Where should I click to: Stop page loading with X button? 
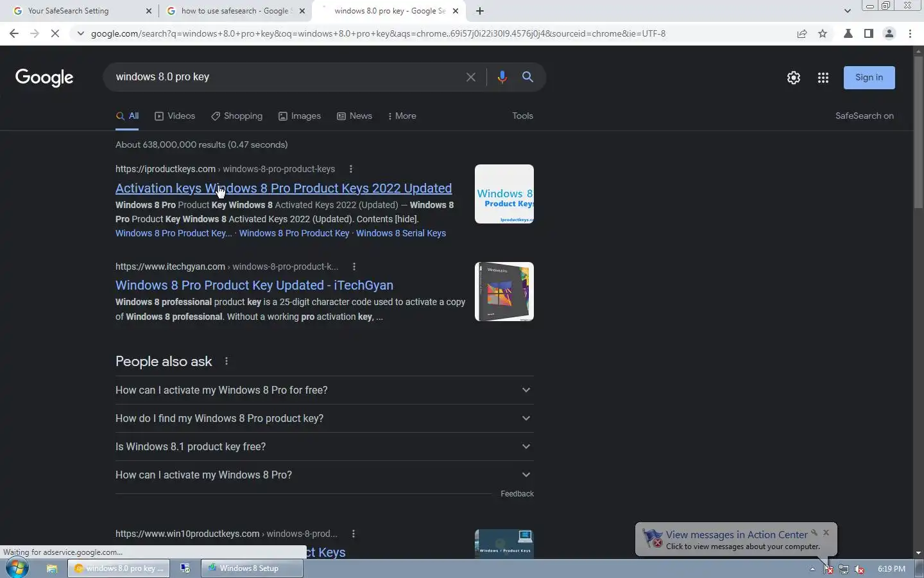click(55, 33)
